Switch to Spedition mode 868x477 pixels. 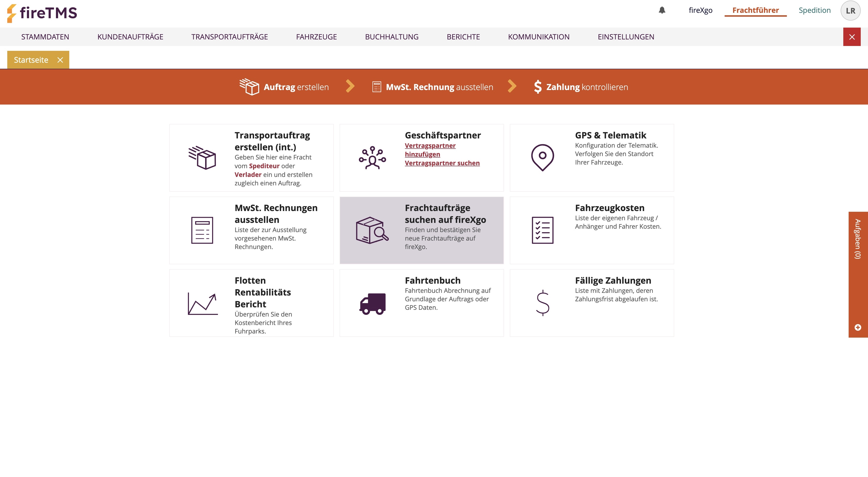[x=814, y=10]
